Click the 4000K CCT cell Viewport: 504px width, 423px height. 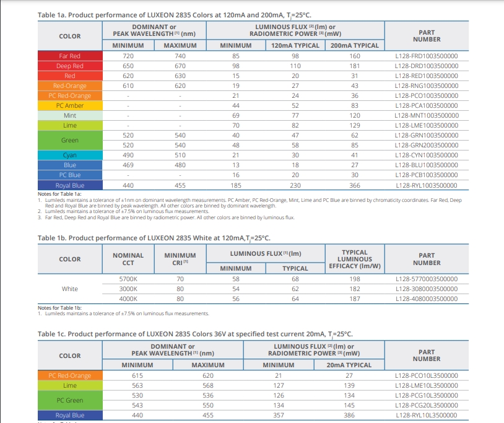point(128,299)
